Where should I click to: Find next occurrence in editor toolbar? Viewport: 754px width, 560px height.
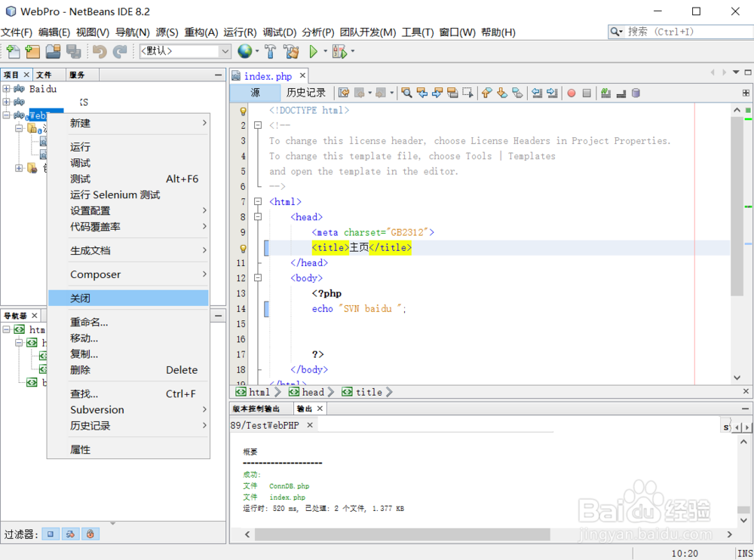437,93
